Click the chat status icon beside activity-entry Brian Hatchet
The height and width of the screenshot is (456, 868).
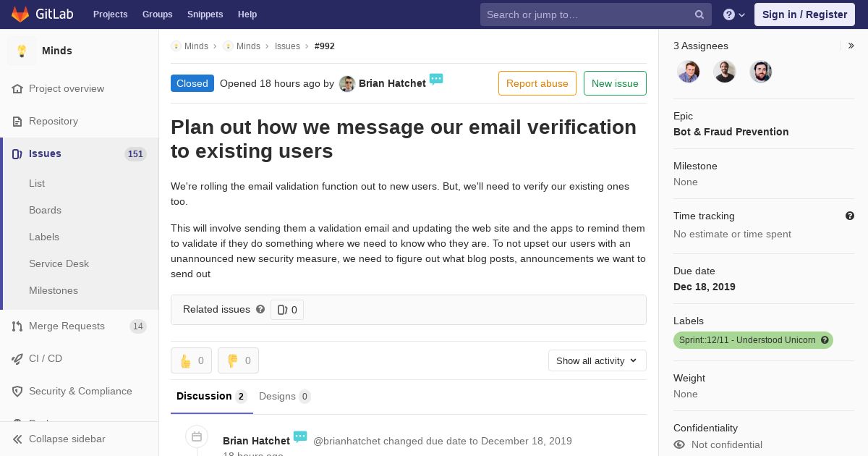[x=300, y=436]
